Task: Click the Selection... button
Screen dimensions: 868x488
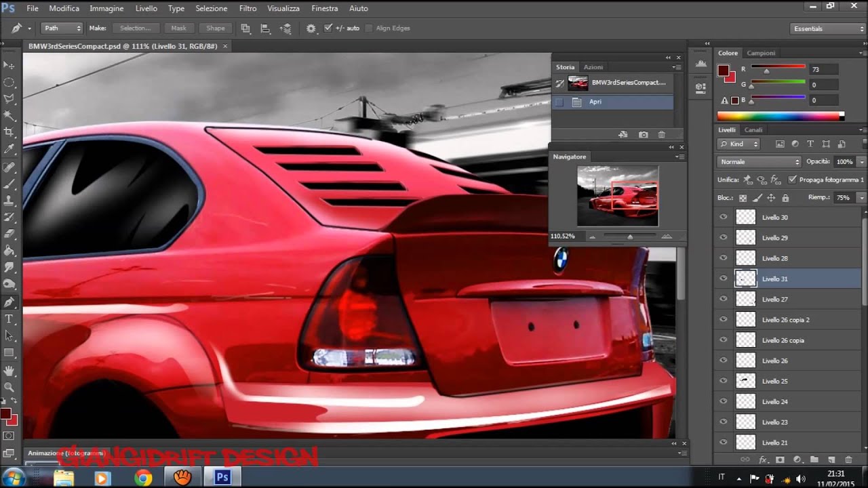Action: [x=135, y=28]
